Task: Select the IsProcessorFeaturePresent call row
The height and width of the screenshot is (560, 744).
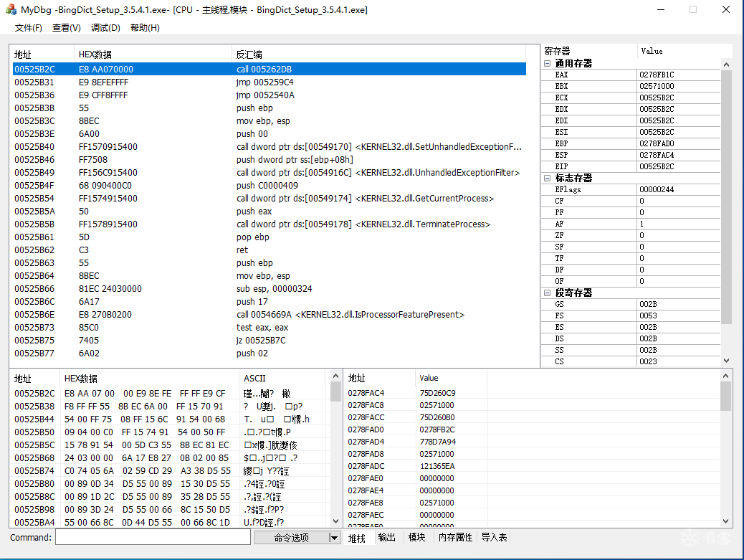Action: 269,315
